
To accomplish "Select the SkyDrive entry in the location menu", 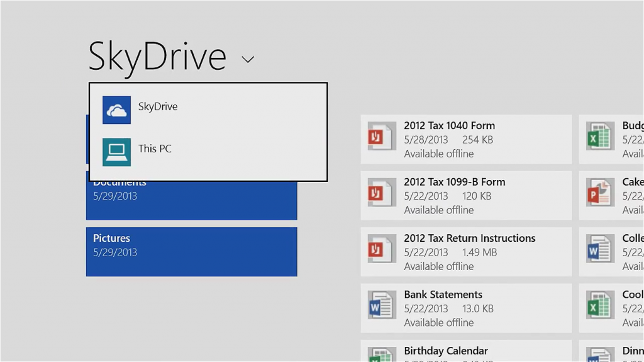I will click(x=158, y=107).
